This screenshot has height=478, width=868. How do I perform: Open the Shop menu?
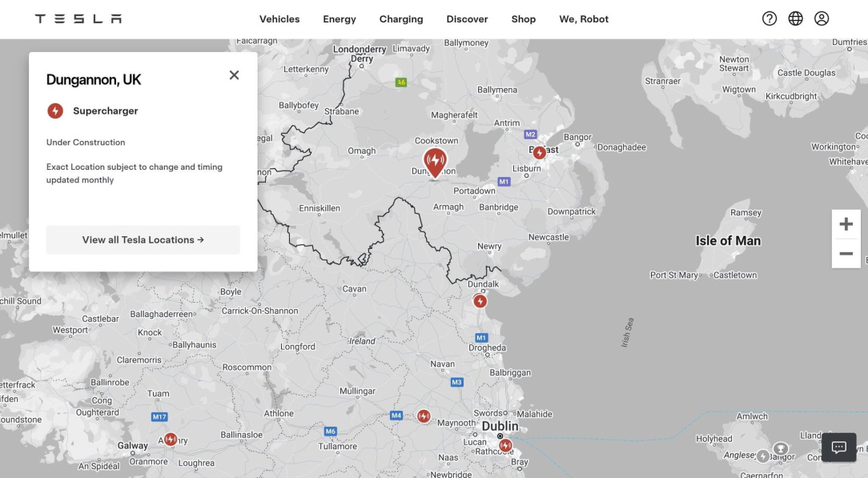coord(524,18)
